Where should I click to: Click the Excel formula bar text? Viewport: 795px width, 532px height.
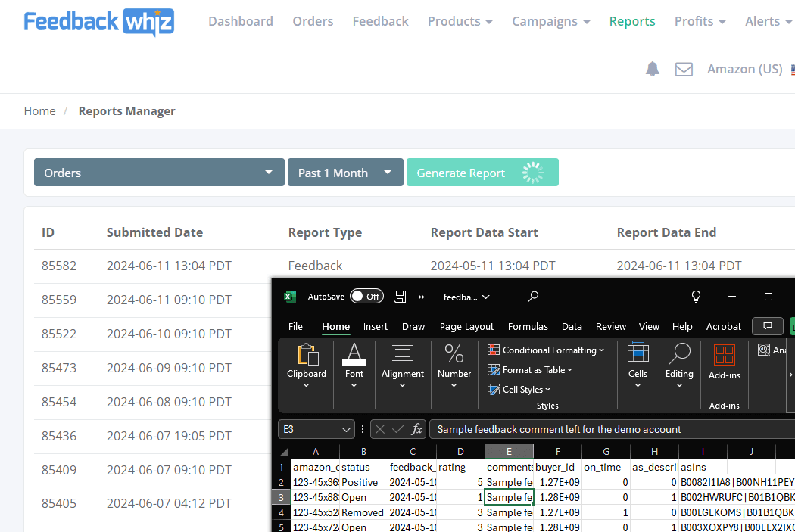click(x=559, y=429)
